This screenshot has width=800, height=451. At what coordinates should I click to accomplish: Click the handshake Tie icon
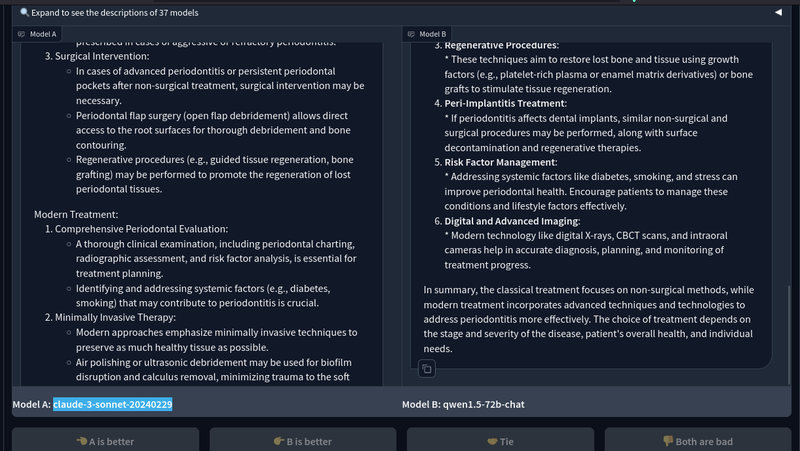(x=492, y=441)
